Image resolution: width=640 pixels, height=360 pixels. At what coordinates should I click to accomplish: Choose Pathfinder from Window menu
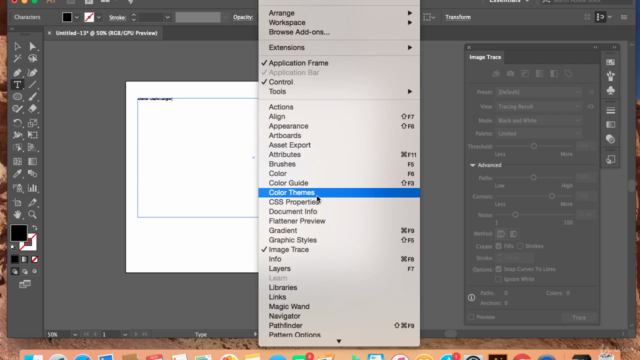pyautogui.click(x=339, y=326)
